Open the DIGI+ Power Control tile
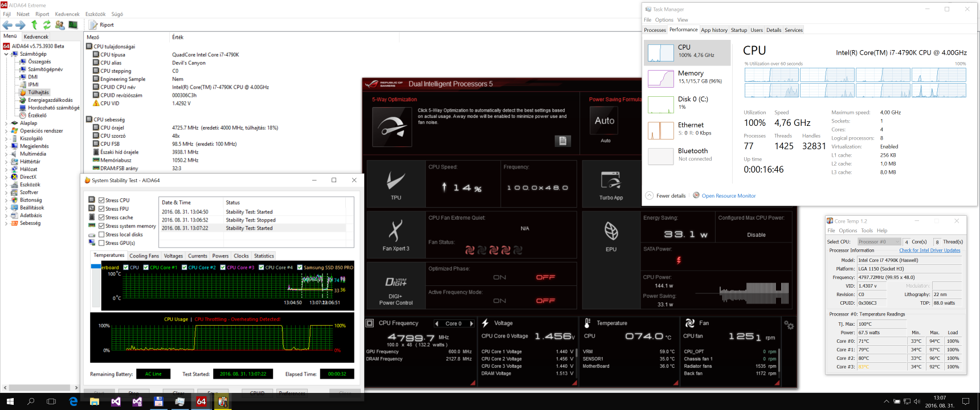 click(395, 285)
